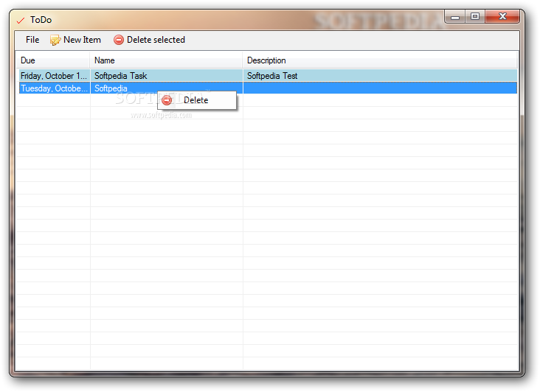Click the red Delete selected icon
Viewport: 540px width, 392px height.
[x=119, y=40]
